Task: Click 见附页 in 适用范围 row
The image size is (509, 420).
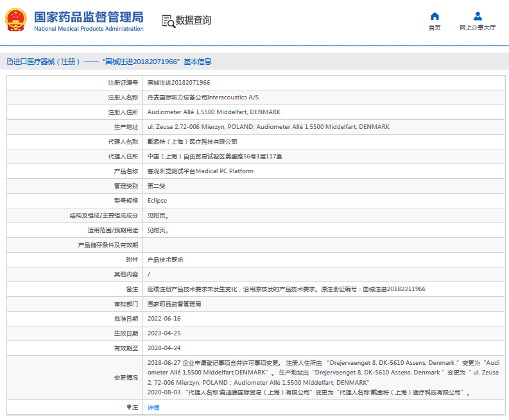Action: click(158, 230)
